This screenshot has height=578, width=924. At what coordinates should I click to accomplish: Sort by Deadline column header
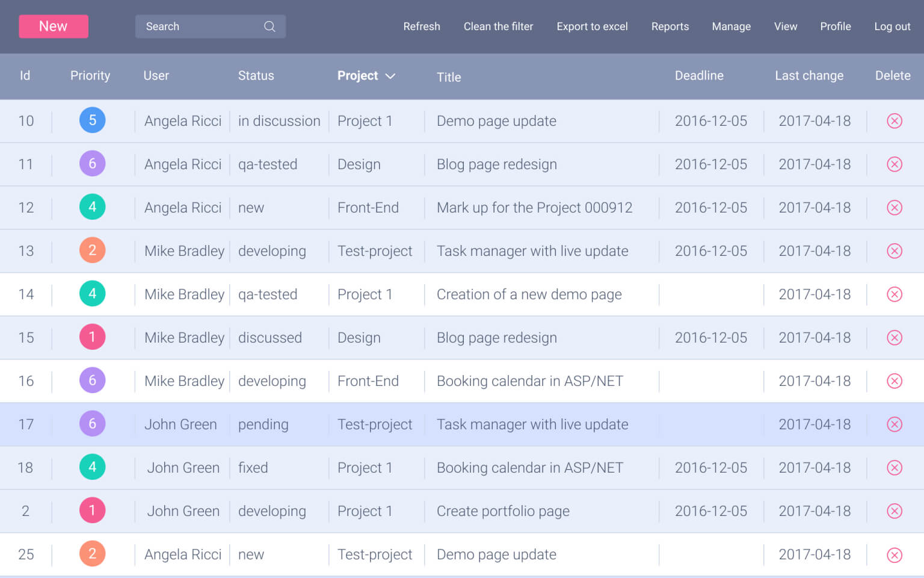[698, 76]
